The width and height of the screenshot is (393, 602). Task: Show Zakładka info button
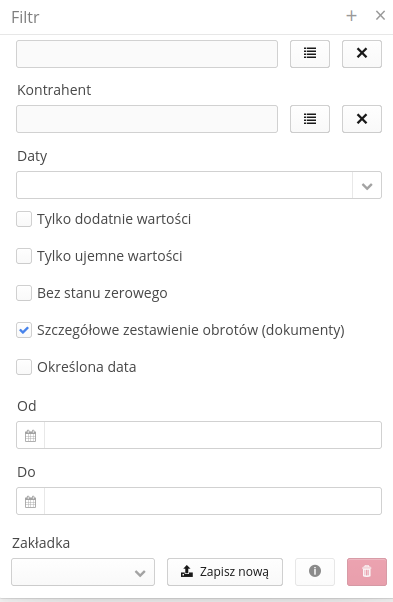pyautogui.click(x=315, y=572)
